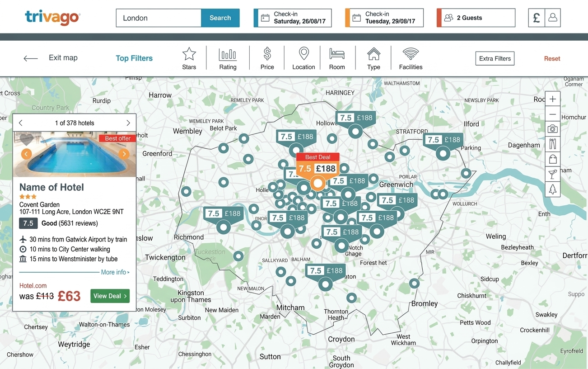The height and width of the screenshot is (369, 588).
Task: Favorite the hotel with heart icon
Action: point(26,139)
